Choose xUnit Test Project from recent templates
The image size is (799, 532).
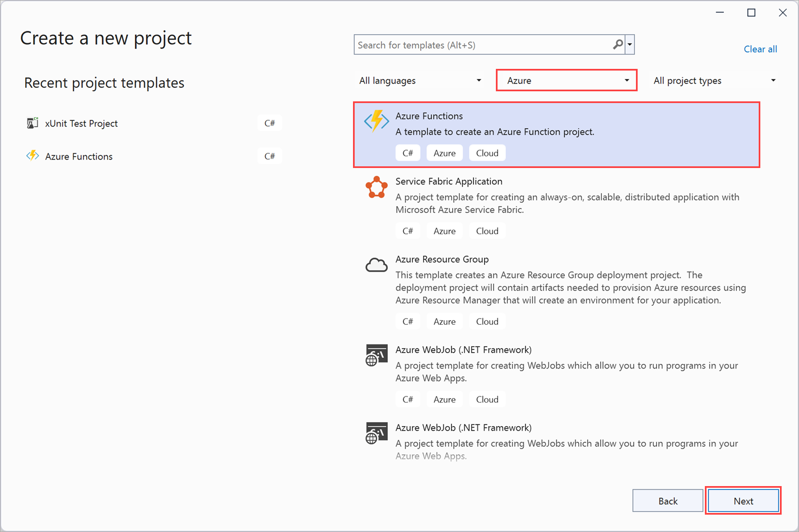[82, 123]
